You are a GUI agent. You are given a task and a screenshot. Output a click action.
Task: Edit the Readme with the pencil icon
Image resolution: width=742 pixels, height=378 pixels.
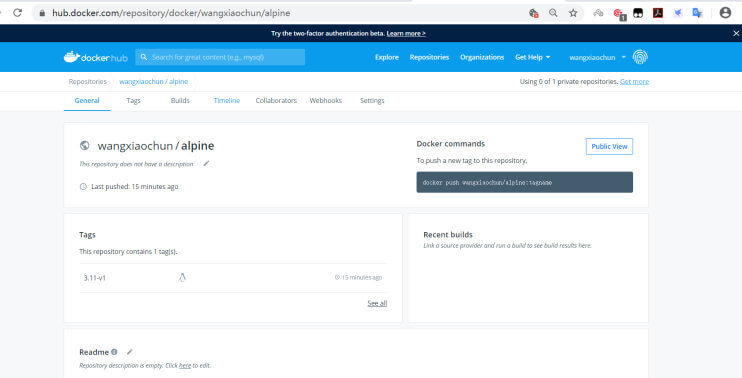tap(130, 352)
